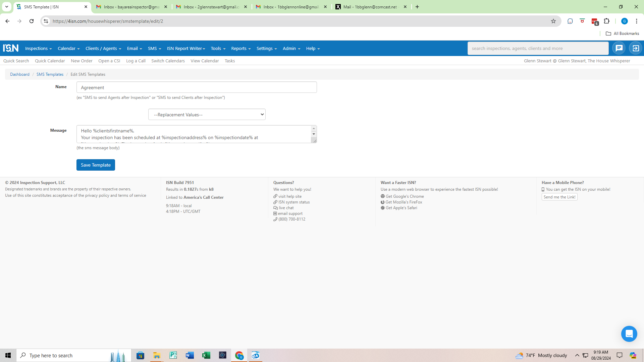Open a new browser tab
Image resolution: width=644 pixels, height=362 pixels.
417,7
